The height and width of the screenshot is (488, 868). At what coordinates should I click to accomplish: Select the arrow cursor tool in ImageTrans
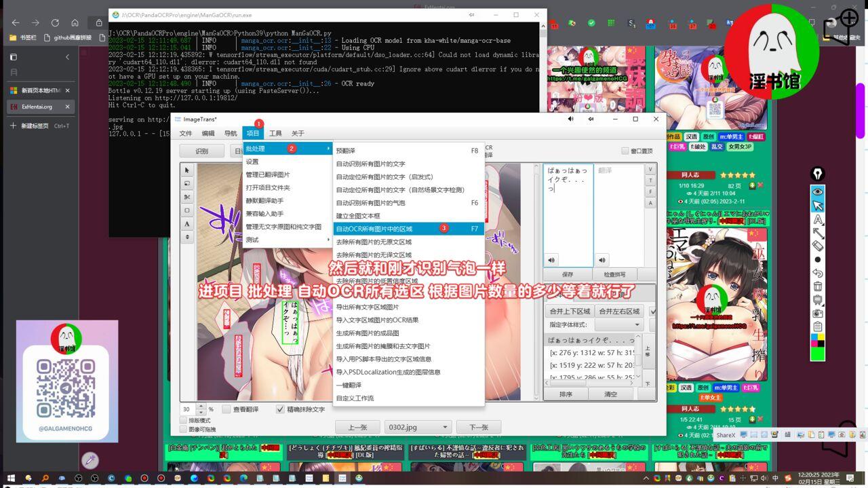click(x=187, y=170)
